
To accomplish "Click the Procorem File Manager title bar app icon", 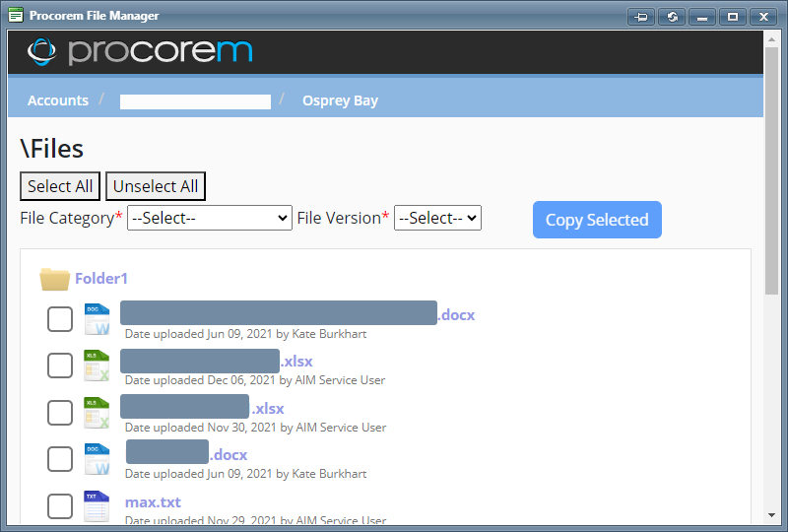I will [16, 15].
